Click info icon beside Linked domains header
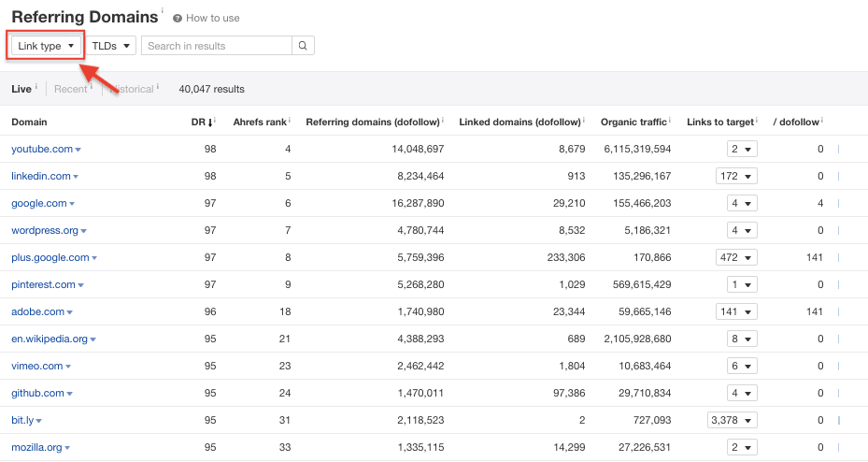Screen dimensions: 868x462 coord(584,121)
